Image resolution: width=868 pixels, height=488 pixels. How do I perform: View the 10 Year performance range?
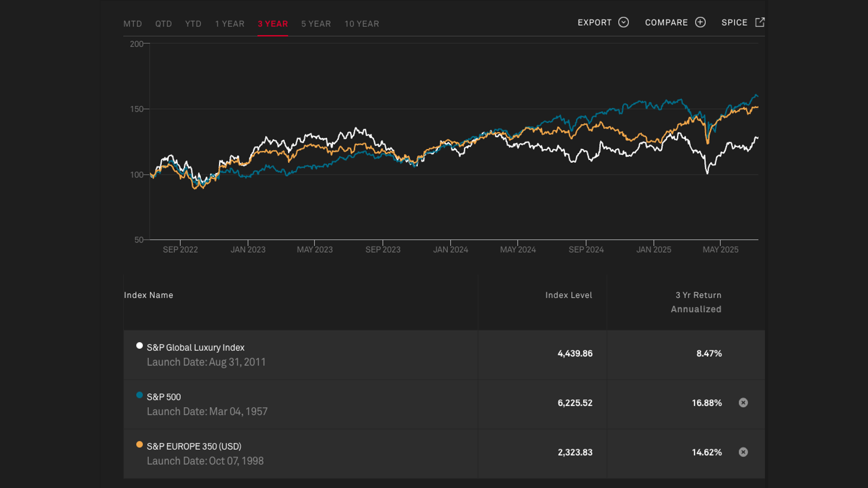[x=361, y=24]
